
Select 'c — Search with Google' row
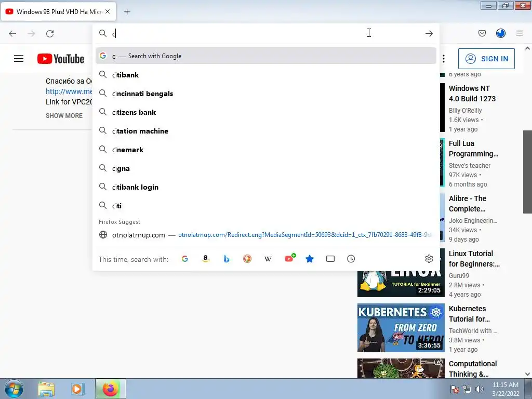(x=265, y=56)
